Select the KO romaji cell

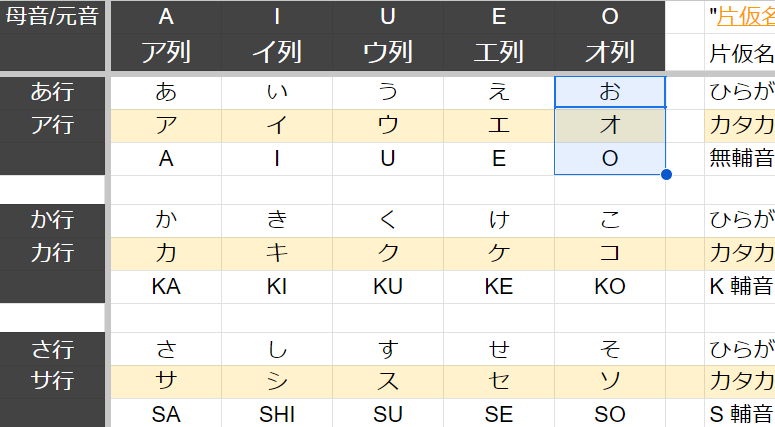click(609, 287)
